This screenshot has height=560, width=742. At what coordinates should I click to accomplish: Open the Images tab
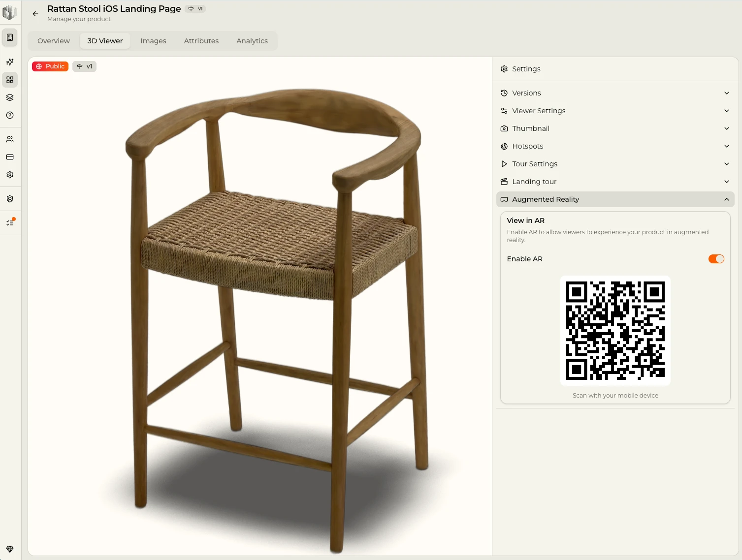(153, 41)
